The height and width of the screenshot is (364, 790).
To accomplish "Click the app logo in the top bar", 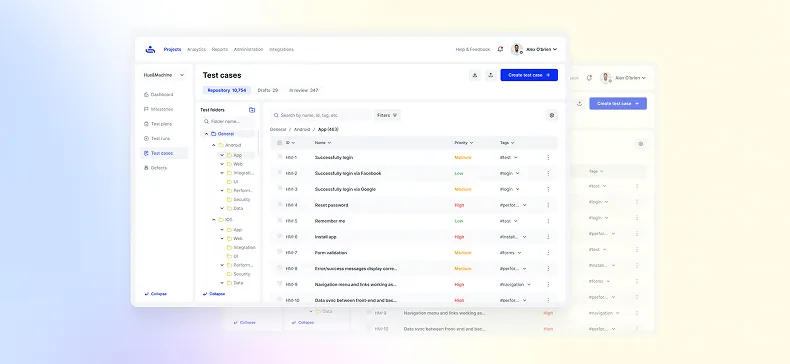I will [150, 49].
